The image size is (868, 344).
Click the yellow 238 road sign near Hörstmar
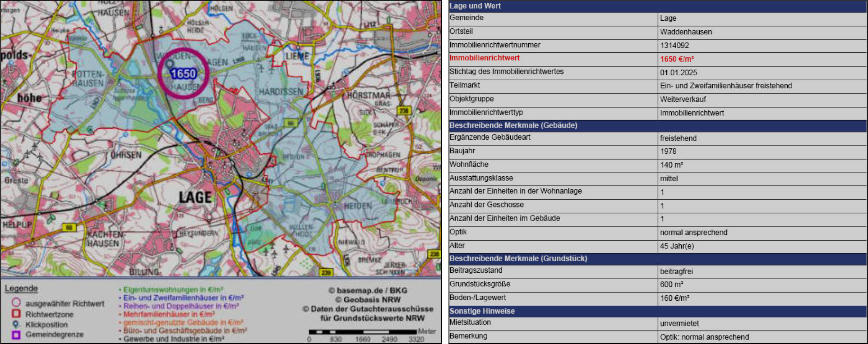pos(403,110)
